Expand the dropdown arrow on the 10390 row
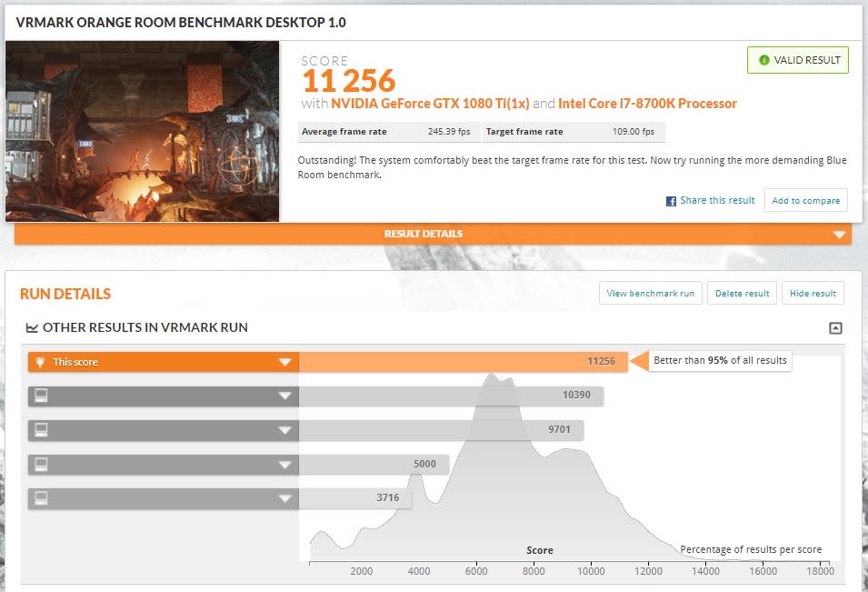The height and width of the screenshot is (592, 868). (285, 396)
